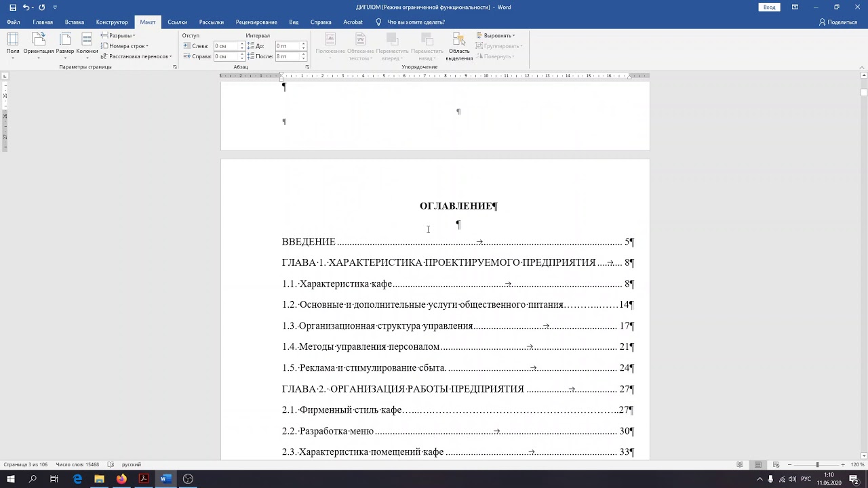Open the Размер page size menu
The width and height of the screenshot is (868, 488).
(x=65, y=44)
